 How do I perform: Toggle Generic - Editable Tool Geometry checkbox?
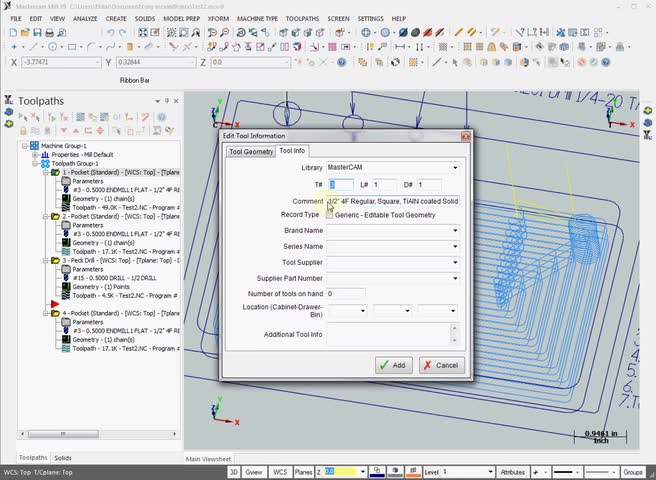coord(330,215)
